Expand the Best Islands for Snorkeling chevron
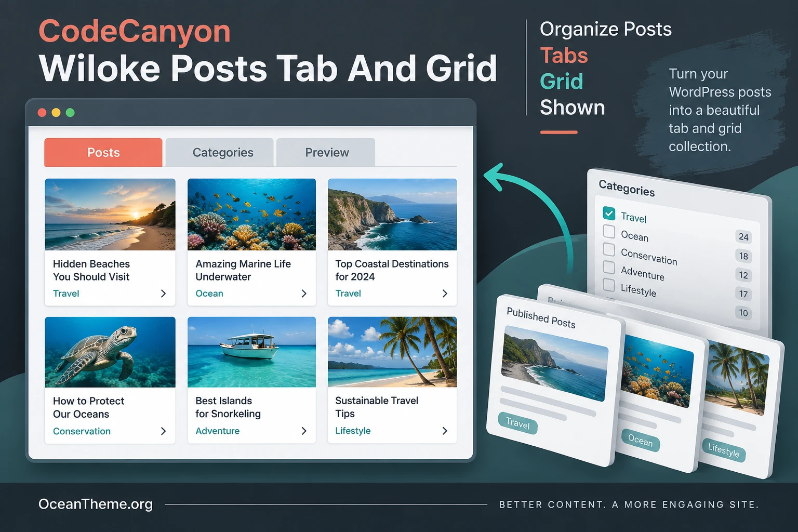 click(x=304, y=431)
